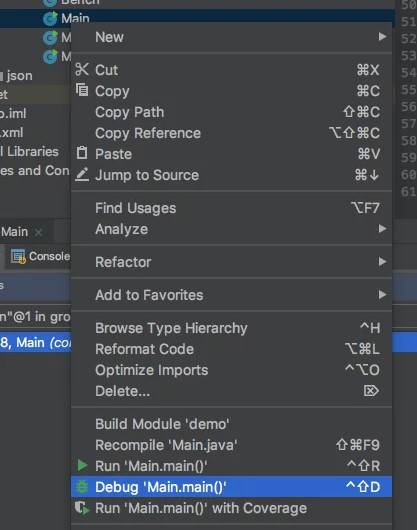
Task: Choose Copy Reference
Action: point(231,133)
